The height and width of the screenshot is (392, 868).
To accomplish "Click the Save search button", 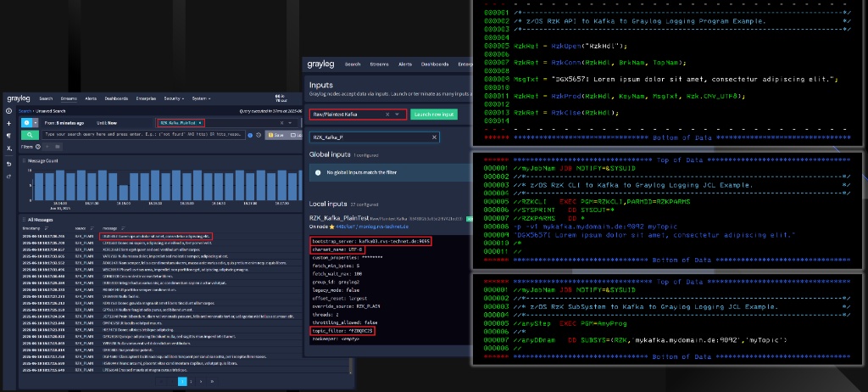I will (x=276, y=135).
